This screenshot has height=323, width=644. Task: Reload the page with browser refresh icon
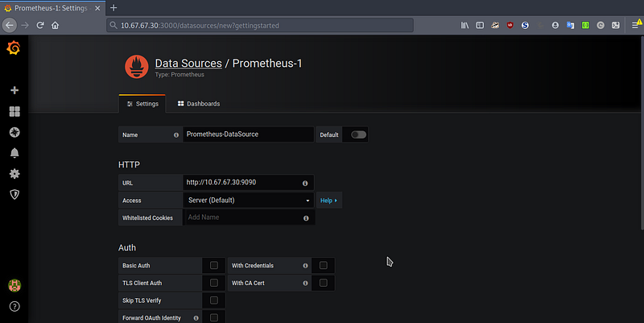pos(39,25)
